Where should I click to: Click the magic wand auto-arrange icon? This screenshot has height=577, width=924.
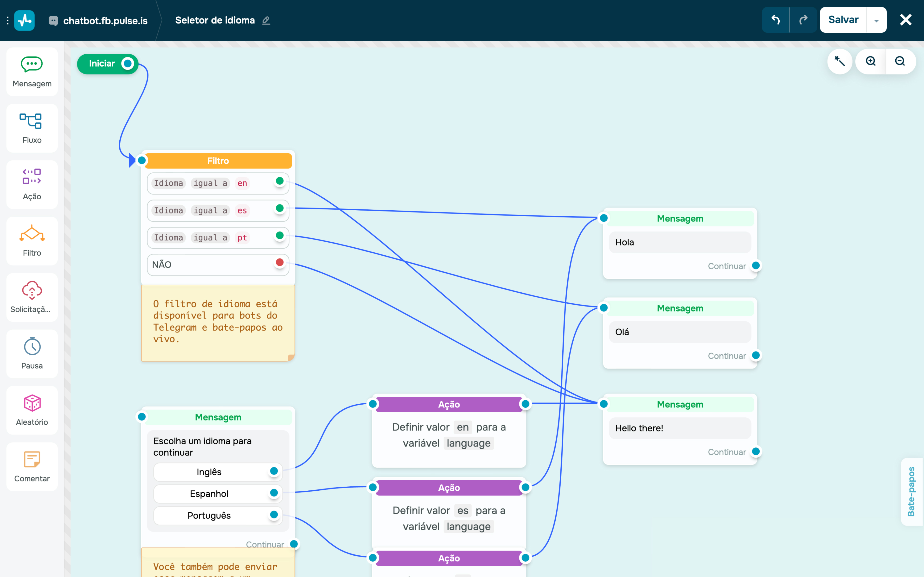839,62
